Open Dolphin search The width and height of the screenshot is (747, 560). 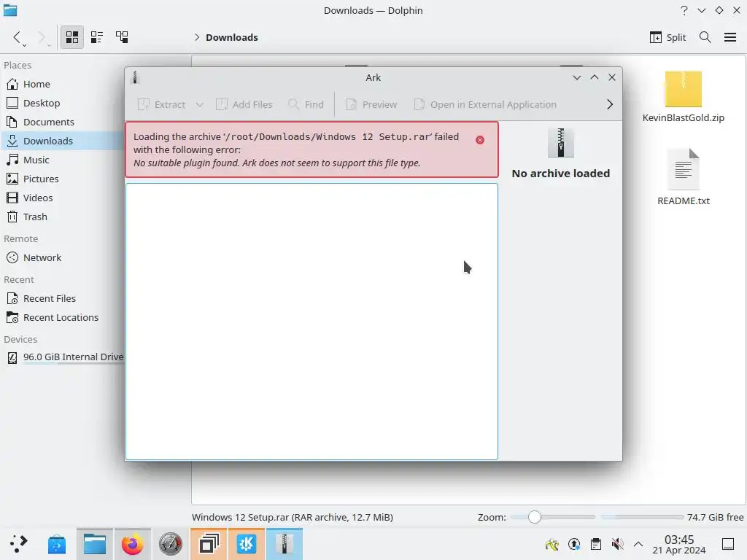705,37
